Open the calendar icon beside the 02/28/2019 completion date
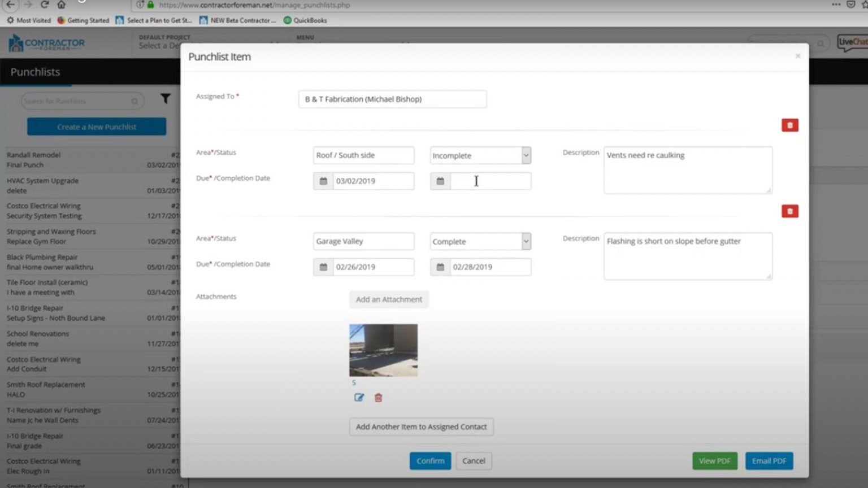Image resolution: width=868 pixels, height=488 pixels. point(440,267)
